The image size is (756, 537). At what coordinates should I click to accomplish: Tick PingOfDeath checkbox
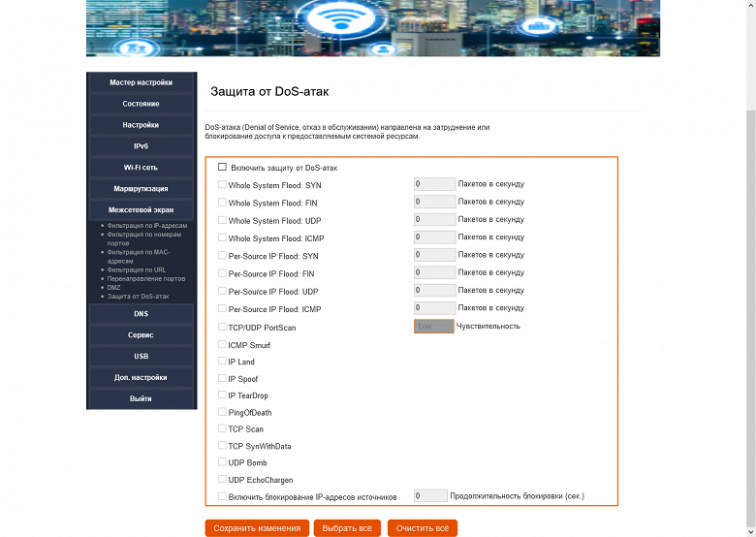pyautogui.click(x=222, y=412)
